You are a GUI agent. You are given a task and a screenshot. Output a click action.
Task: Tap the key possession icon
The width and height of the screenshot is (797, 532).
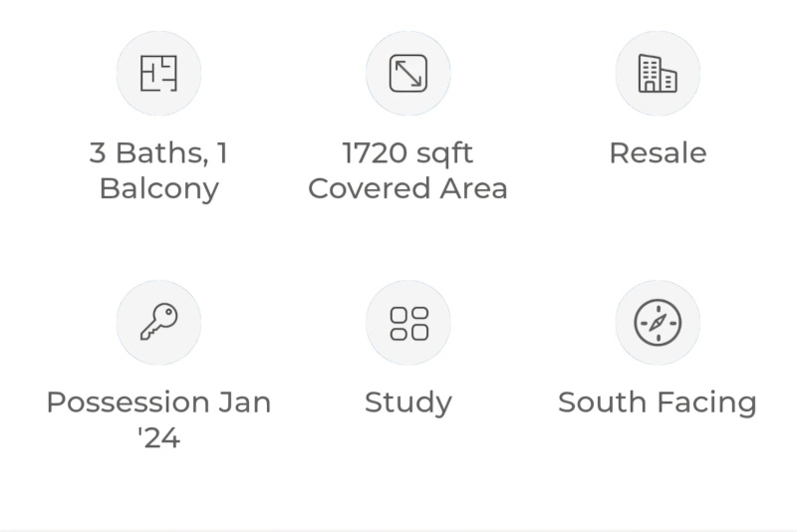(x=158, y=323)
